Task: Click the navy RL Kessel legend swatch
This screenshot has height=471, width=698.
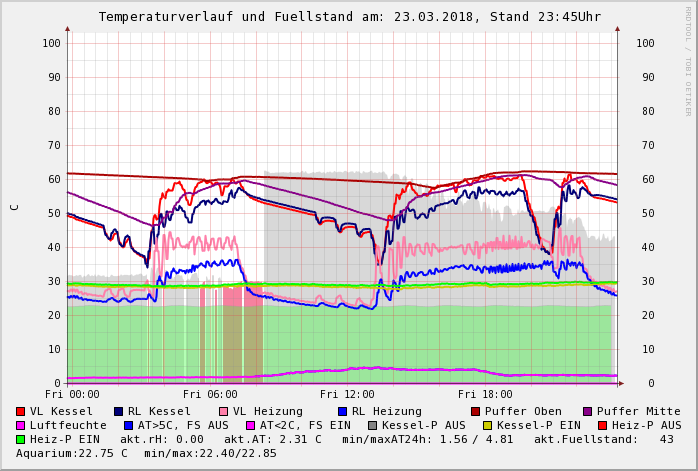Action: (119, 411)
